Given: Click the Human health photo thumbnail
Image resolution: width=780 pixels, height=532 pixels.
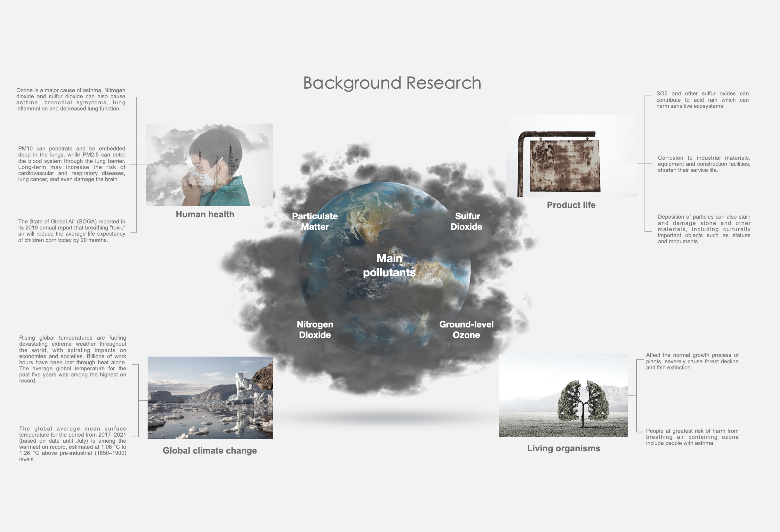Looking at the screenshot, I should coord(209,165).
